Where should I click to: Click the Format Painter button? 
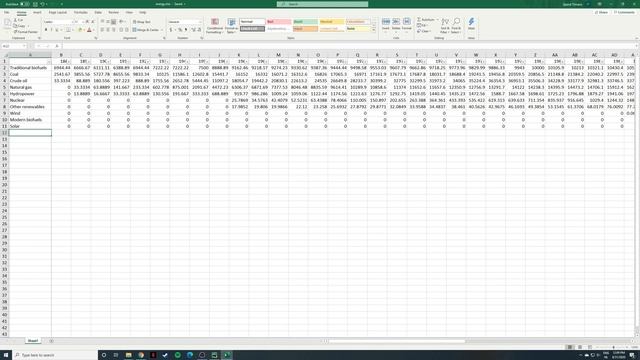[x=26, y=31]
